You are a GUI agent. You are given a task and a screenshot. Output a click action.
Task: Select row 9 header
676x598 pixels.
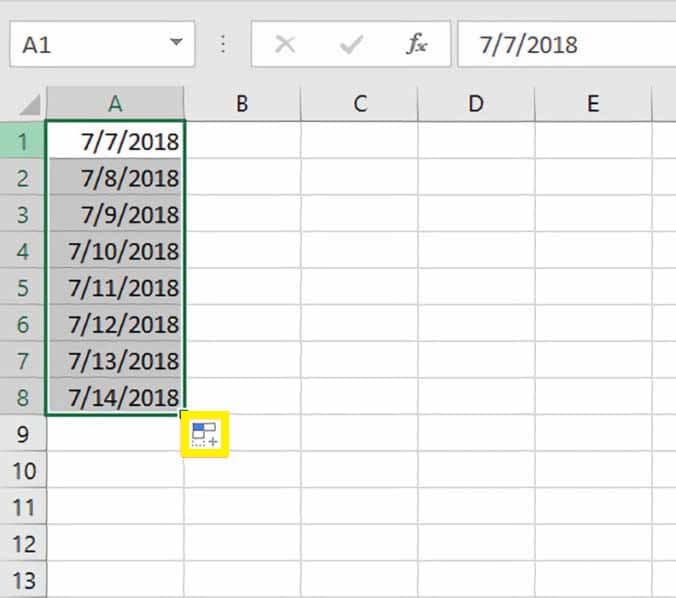point(23,434)
